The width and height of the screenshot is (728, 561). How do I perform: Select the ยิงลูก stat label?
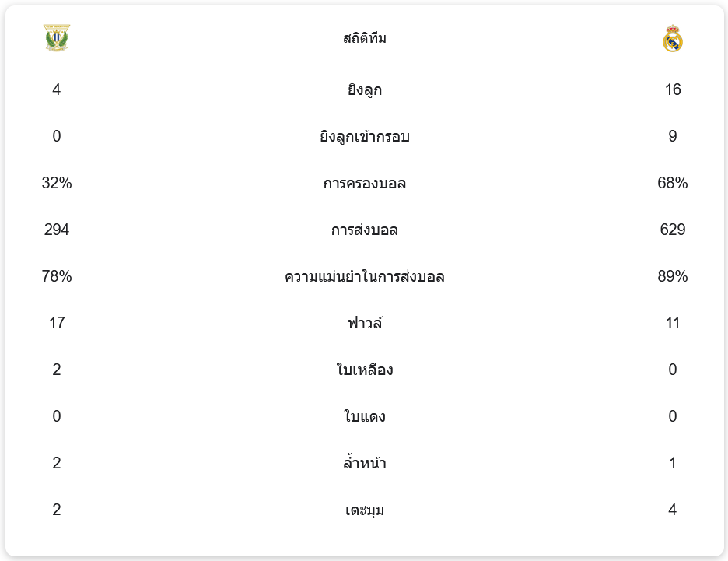click(364, 90)
